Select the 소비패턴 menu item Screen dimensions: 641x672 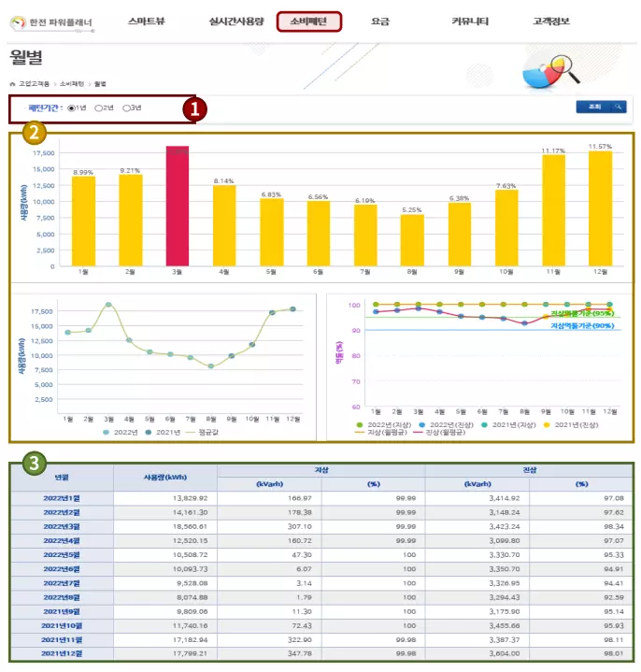[308, 21]
